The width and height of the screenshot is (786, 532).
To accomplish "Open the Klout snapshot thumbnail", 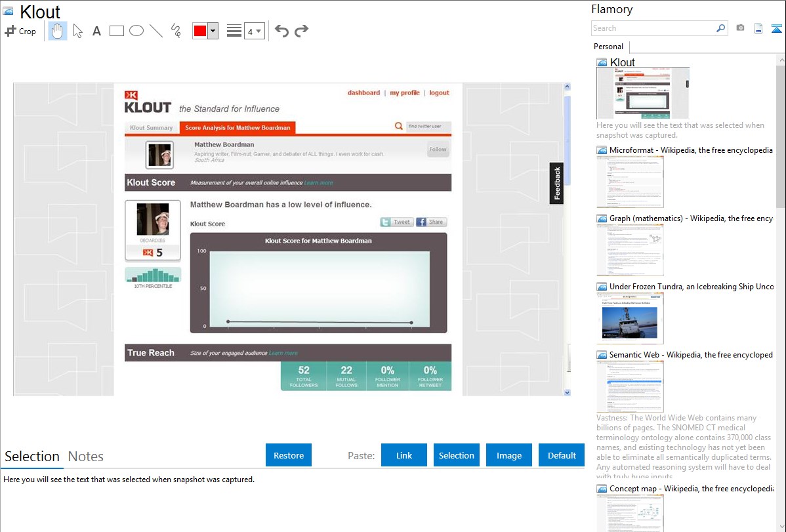I will (642, 93).
